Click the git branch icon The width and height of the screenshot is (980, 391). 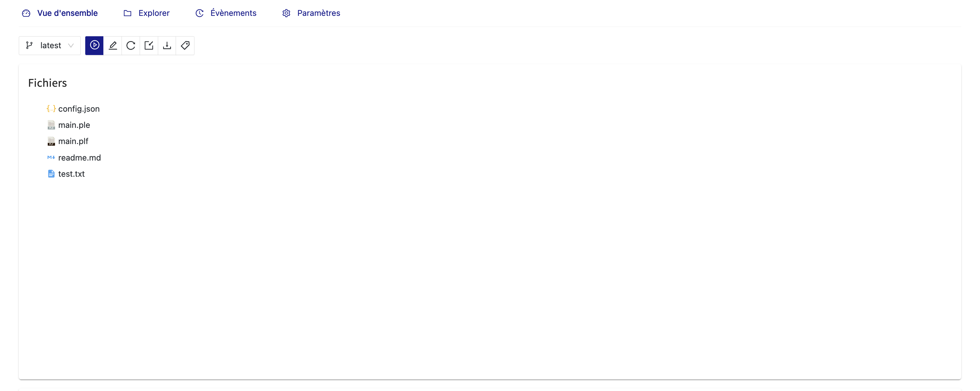pyautogui.click(x=29, y=46)
